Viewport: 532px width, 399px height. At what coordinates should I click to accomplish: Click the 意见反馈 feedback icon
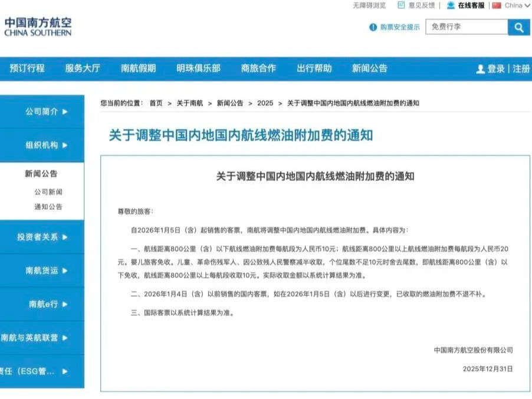pos(402,5)
